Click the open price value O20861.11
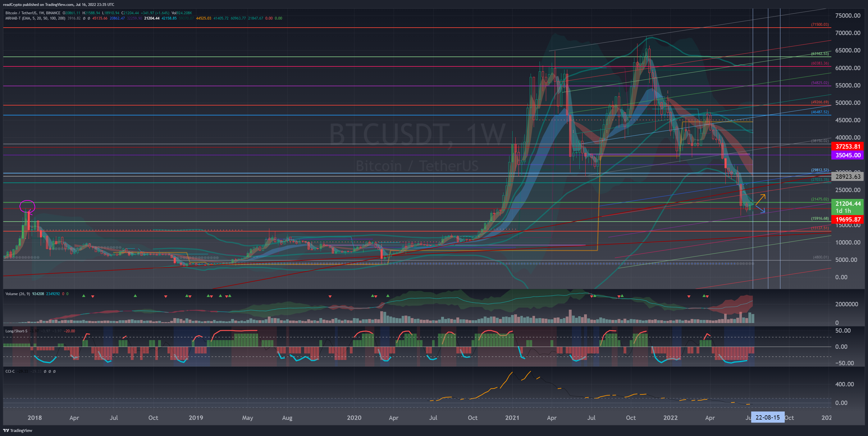 [71, 13]
